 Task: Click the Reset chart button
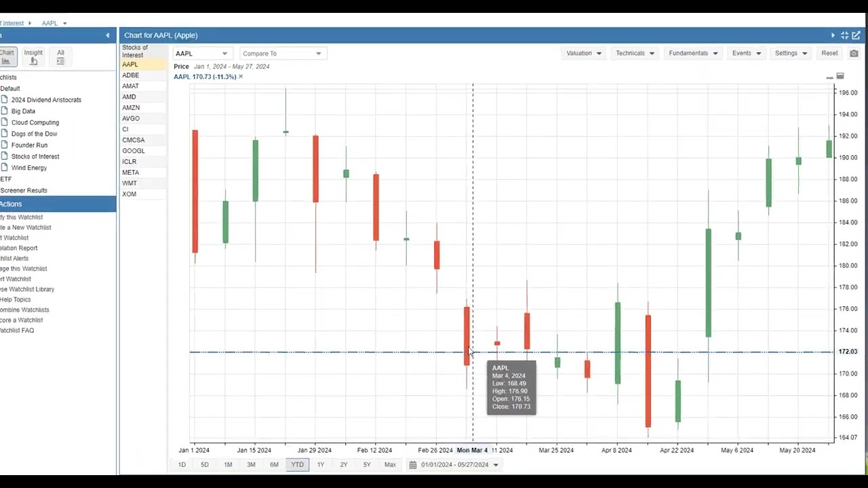(x=829, y=53)
